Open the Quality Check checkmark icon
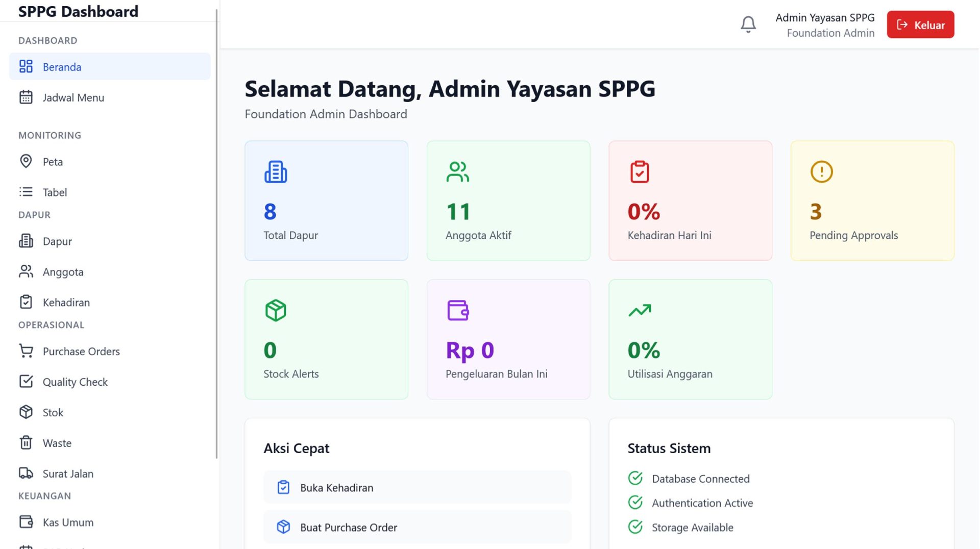980x549 pixels. tap(26, 381)
